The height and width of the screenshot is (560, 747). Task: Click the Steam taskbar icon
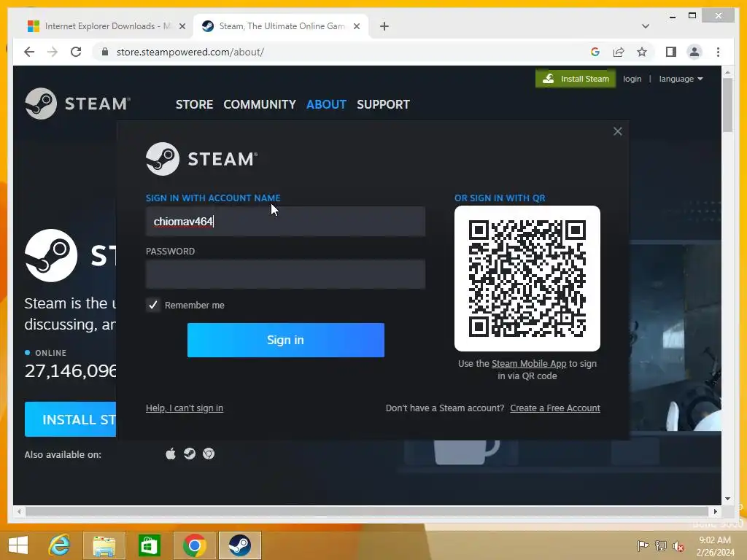pyautogui.click(x=239, y=545)
